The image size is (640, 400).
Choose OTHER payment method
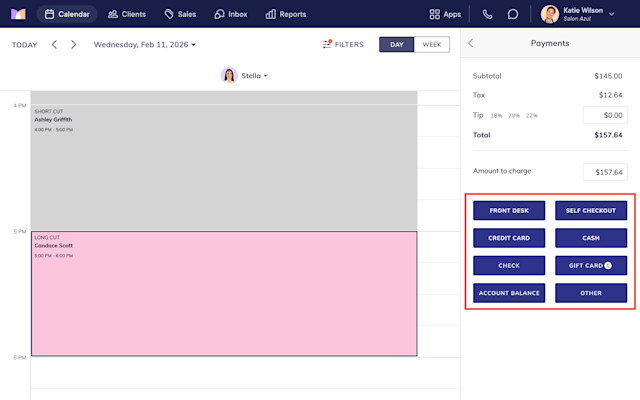[591, 293]
